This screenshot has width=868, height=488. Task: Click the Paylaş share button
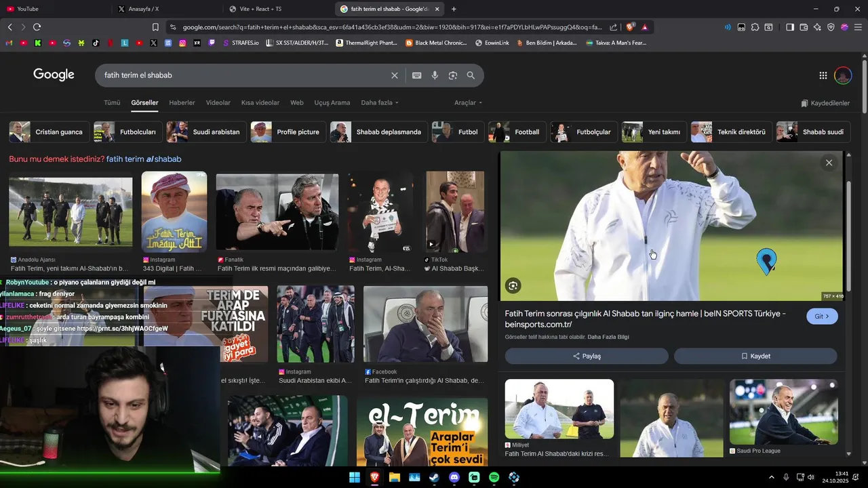[587, 356]
